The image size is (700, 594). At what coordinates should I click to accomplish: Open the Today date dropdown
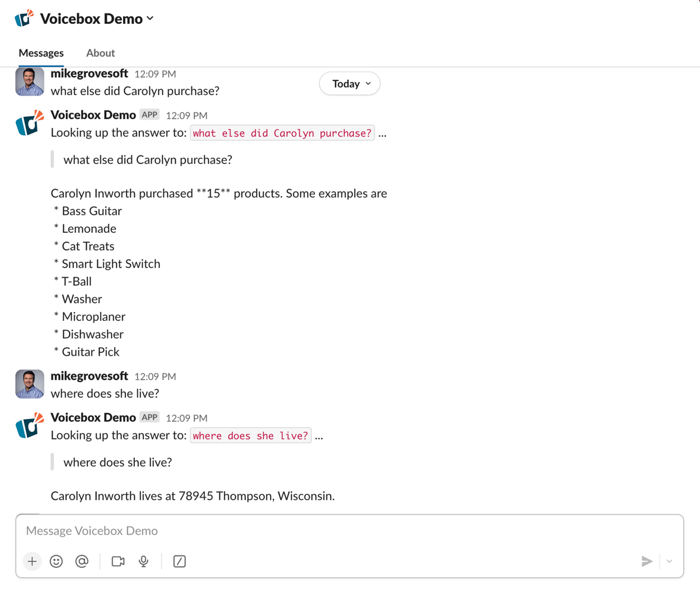350,84
